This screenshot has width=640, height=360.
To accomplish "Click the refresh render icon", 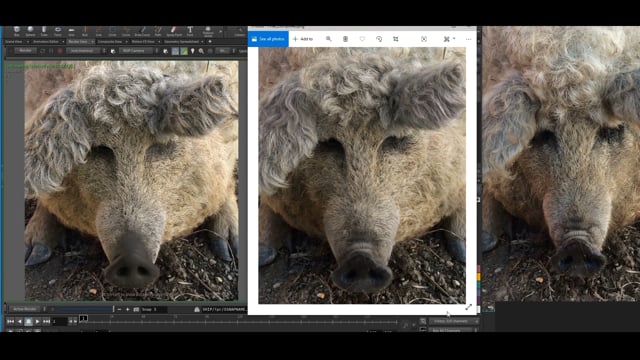I will [x=42, y=51].
